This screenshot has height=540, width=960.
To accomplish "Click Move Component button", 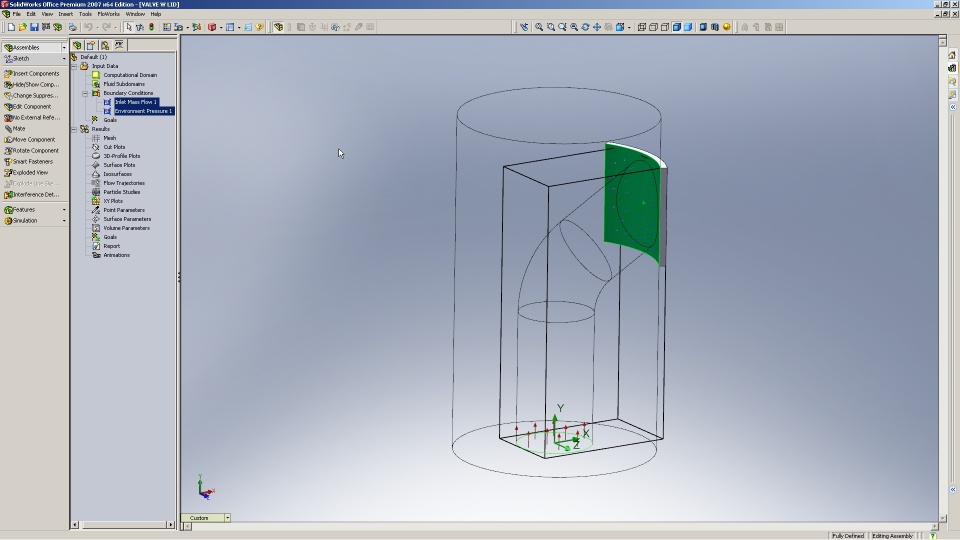I will [30, 140].
